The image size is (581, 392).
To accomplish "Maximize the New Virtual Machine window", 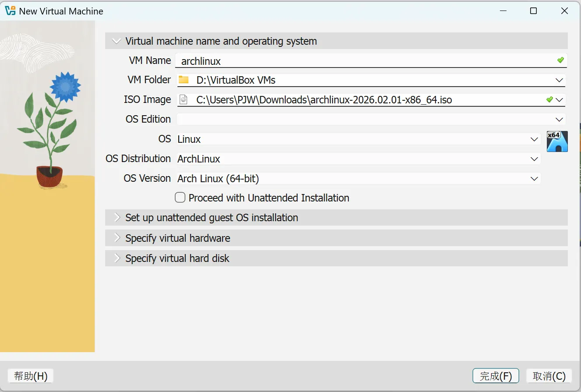I will [x=533, y=11].
